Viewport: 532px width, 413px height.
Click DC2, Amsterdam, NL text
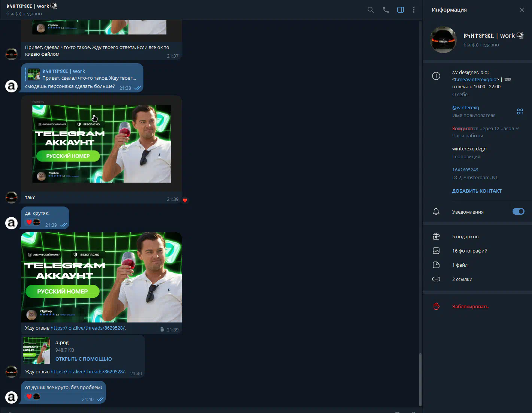click(x=475, y=177)
